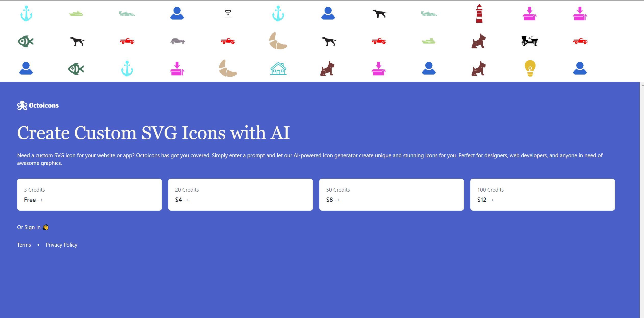Click the yellow lightbulb icon
Image resolution: width=644 pixels, height=318 pixels.
tap(530, 68)
